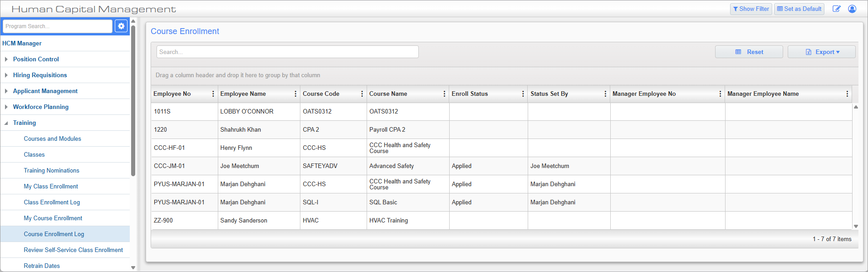Click the grid Search input field
The image size is (868, 272).
point(288,52)
